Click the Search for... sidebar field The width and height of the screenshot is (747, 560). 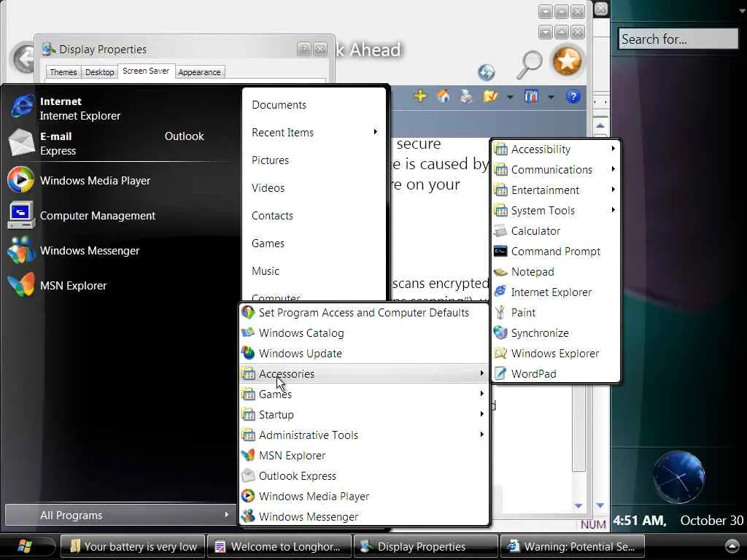(x=678, y=39)
